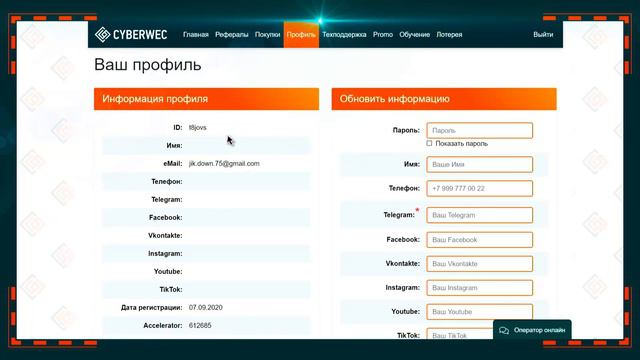The image size is (640, 360).
Task: Log out via Выйти link
Action: point(543,35)
